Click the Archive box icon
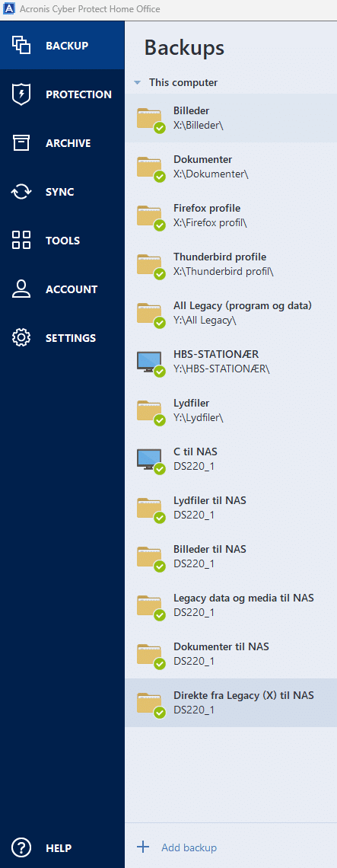This screenshot has height=868, width=337. [x=21, y=143]
